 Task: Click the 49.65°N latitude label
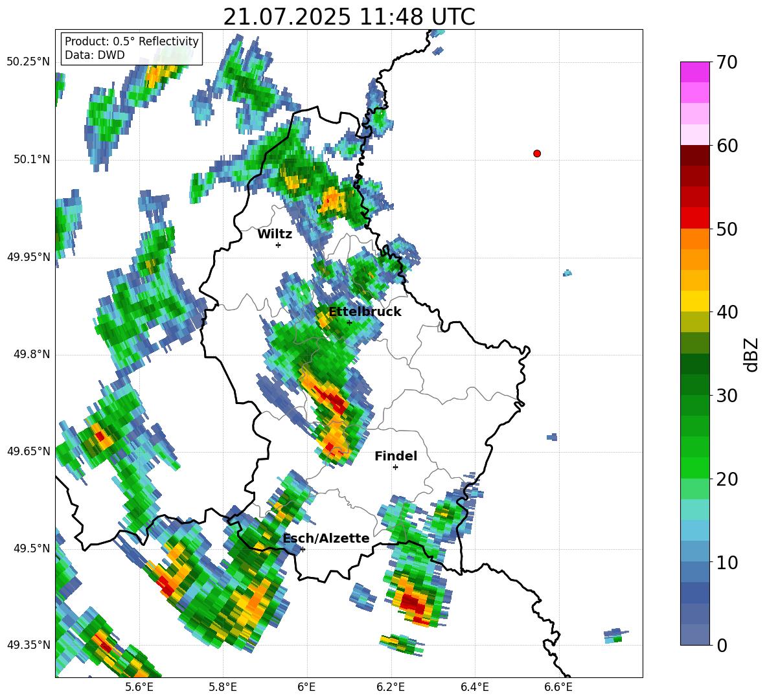click(29, 451)
